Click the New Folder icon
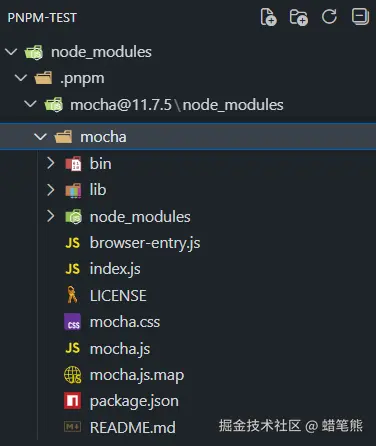Viewport: 376px width, 446px height. pos(299,17)
